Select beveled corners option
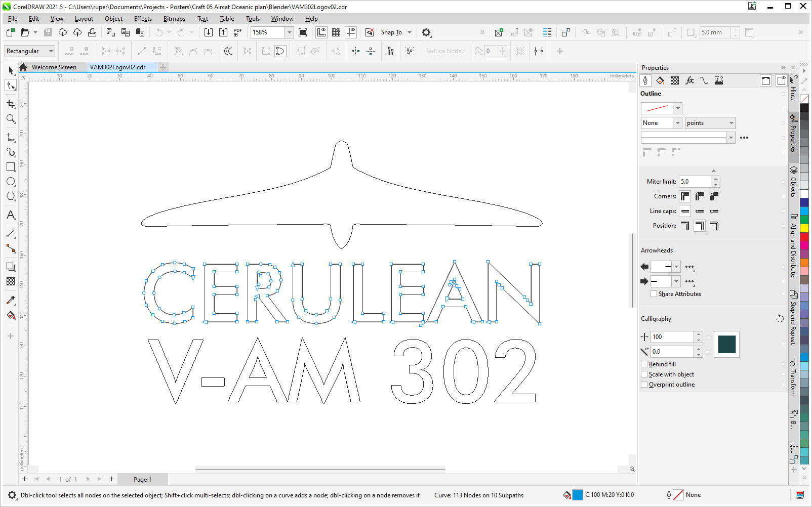This screenshot has width=812, height=507. coord(714,196)
